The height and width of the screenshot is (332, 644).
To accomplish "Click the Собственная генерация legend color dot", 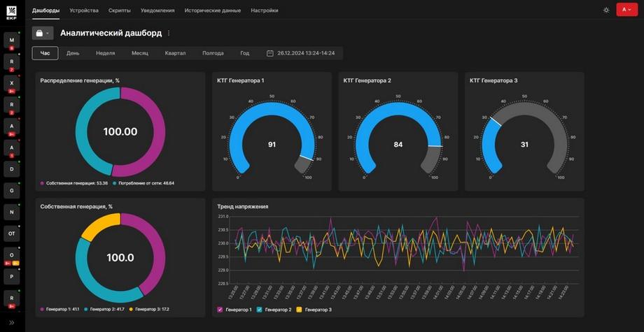I will tap(42, 183).
